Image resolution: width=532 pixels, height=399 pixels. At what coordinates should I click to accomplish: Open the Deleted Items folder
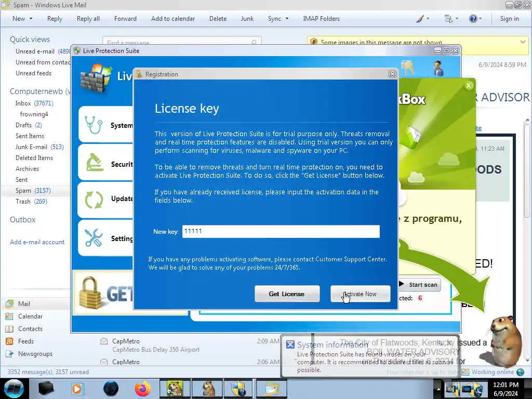(34, 158)
